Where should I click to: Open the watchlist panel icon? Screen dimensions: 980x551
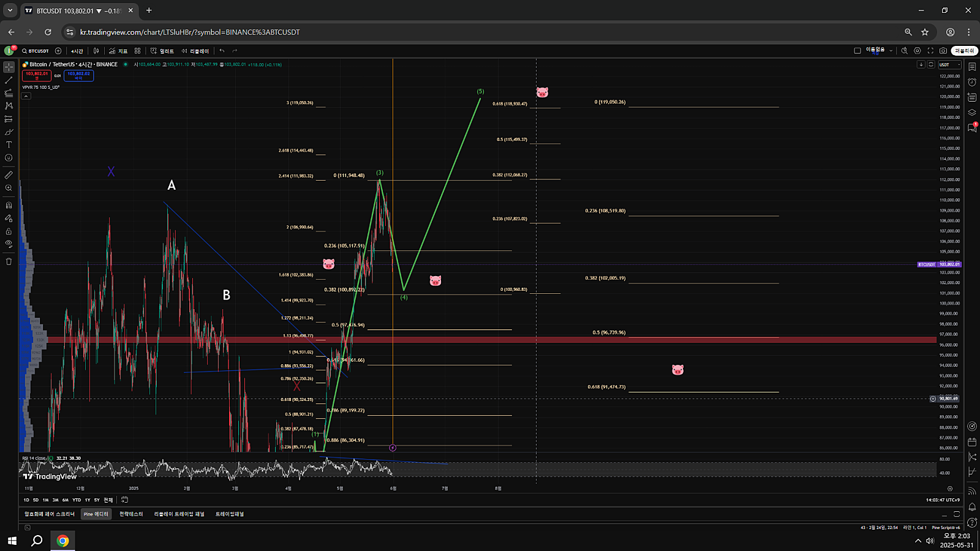tap(972, 67)
